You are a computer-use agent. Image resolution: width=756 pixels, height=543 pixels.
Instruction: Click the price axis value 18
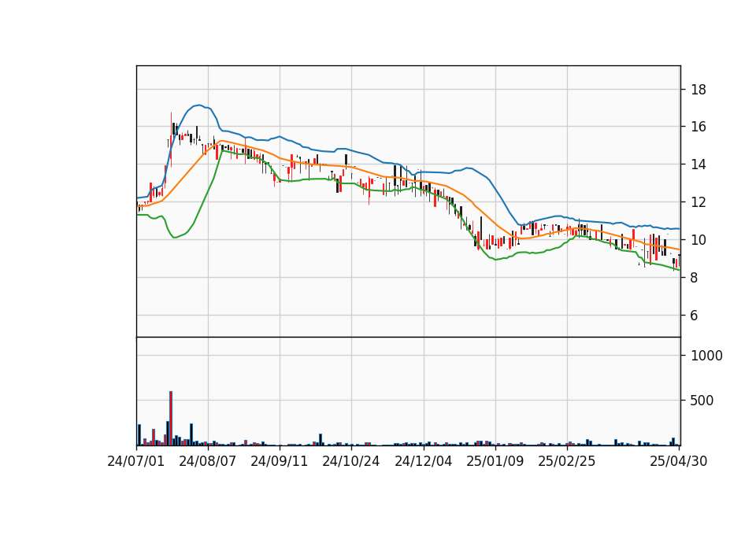point(699,90)
